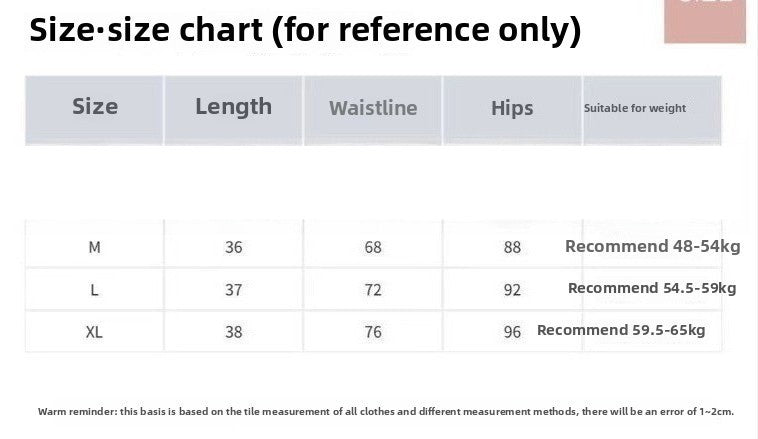Select the Suitable for weight header
This screenshot has width=758, height=439.
tap(635, 108)
